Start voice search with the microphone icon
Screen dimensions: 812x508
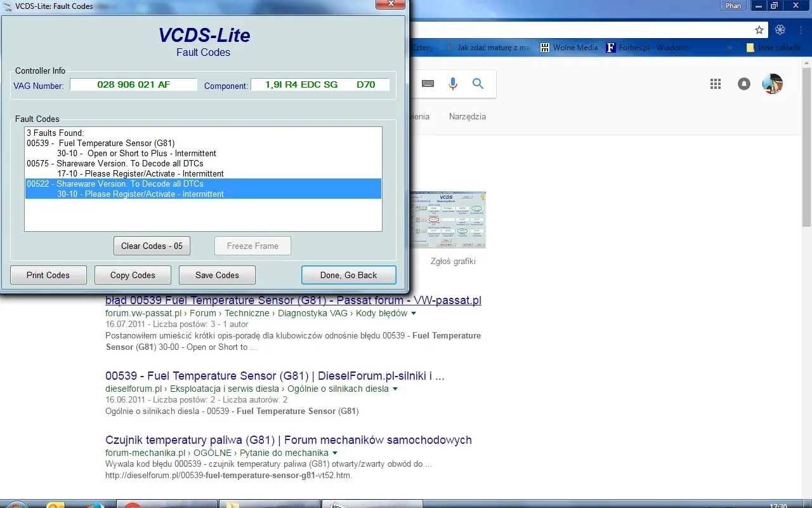pyautogui.click(x=453, y=84)
